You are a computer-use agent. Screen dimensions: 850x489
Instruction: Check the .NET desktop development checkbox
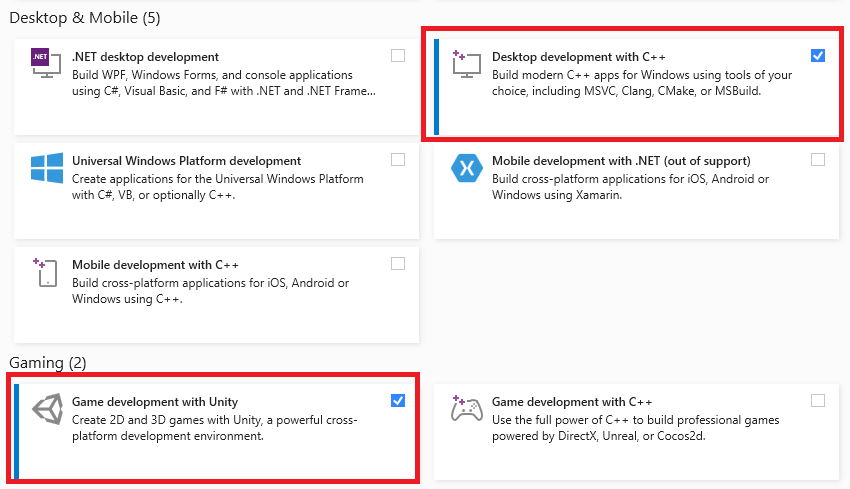click(x=398, y=55)
